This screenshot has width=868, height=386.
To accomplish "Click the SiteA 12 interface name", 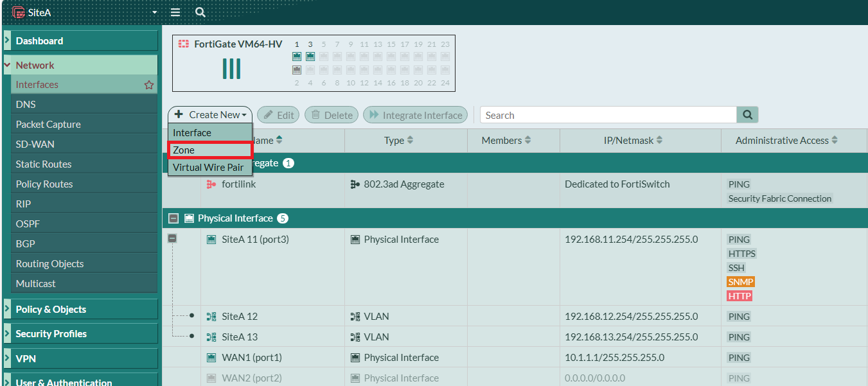I will (x=240, y=317).
